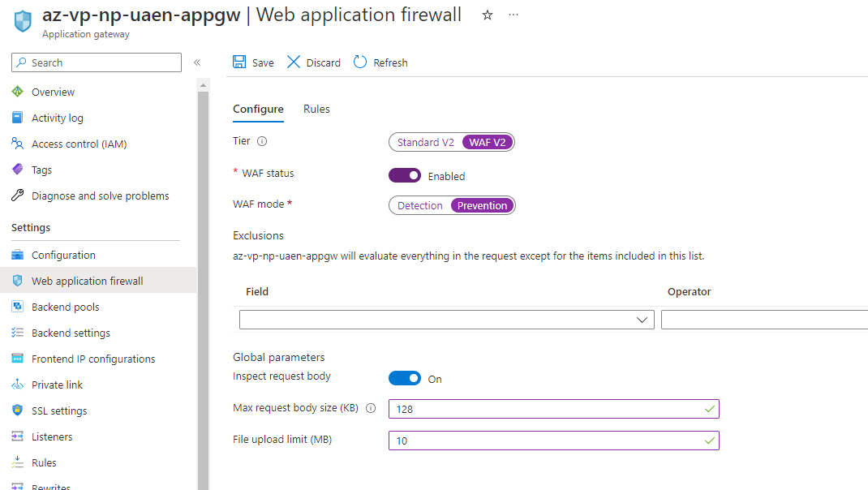Open Overview from the sidebar
This screenshot has height=490, width=868.
tap(53, 92)
